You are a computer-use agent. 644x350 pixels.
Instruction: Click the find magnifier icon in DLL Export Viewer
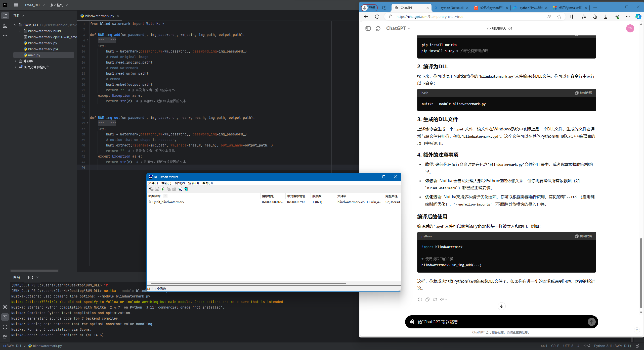pyautogui.click(x=180, y=189)
